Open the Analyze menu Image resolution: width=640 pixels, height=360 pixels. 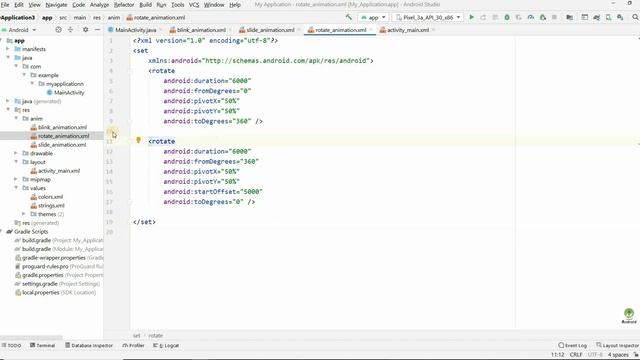99,4
